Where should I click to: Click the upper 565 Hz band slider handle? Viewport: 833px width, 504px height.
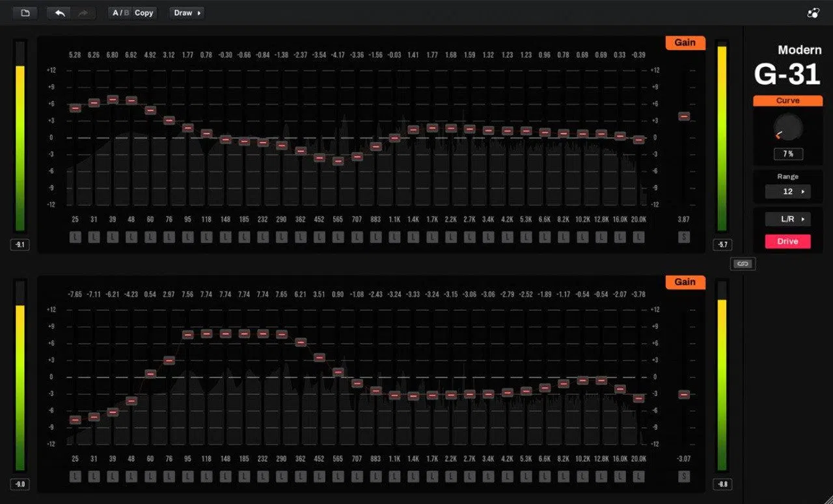(338, 161)
